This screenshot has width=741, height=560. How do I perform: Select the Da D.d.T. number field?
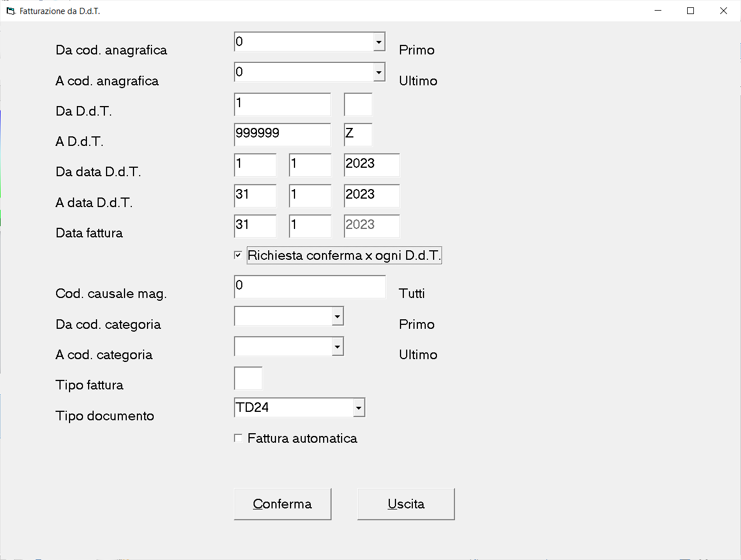282,104
